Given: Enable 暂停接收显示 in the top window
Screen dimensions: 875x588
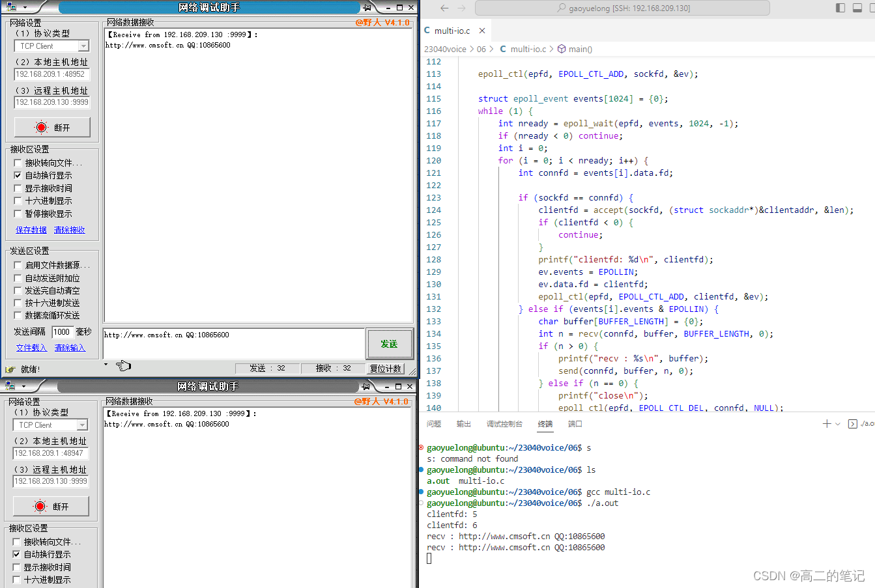Looking at the screenshot, I should pyautogui.click(x=18, y=214).
